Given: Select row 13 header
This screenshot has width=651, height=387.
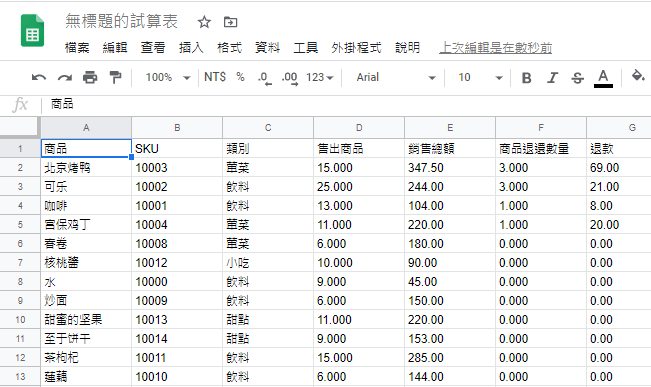Looking at the screenshot, I should point(20,377).
